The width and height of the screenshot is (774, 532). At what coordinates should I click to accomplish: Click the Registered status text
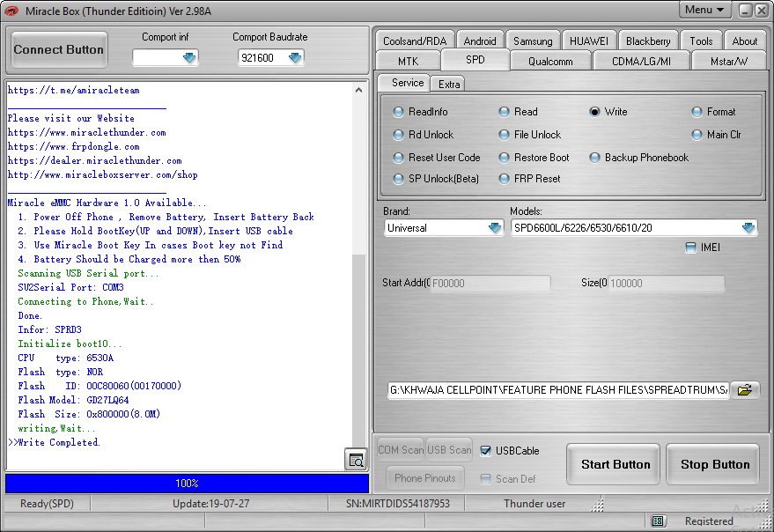coord(709,521)
